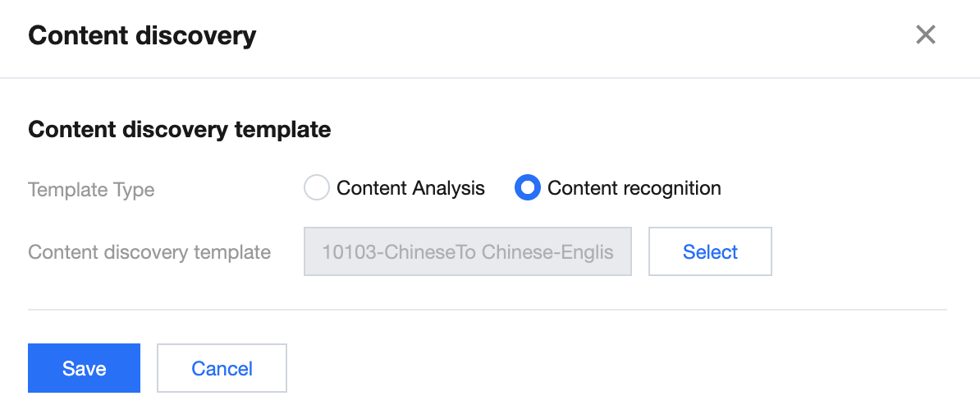Open the template picker via Select
Viewport: 980px width, 419px height.
(x=710, y=251)
